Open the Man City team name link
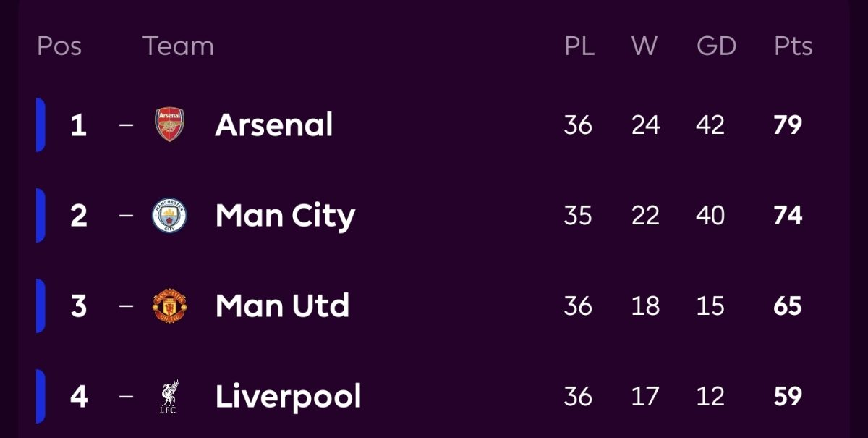 (x=285, y=216)
